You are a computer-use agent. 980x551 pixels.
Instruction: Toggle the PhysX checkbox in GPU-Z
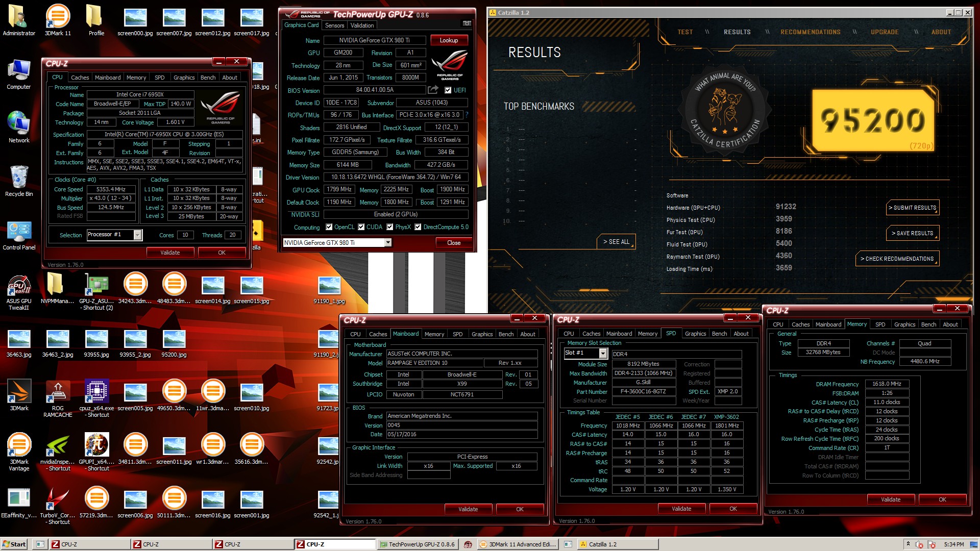[390, 227]
